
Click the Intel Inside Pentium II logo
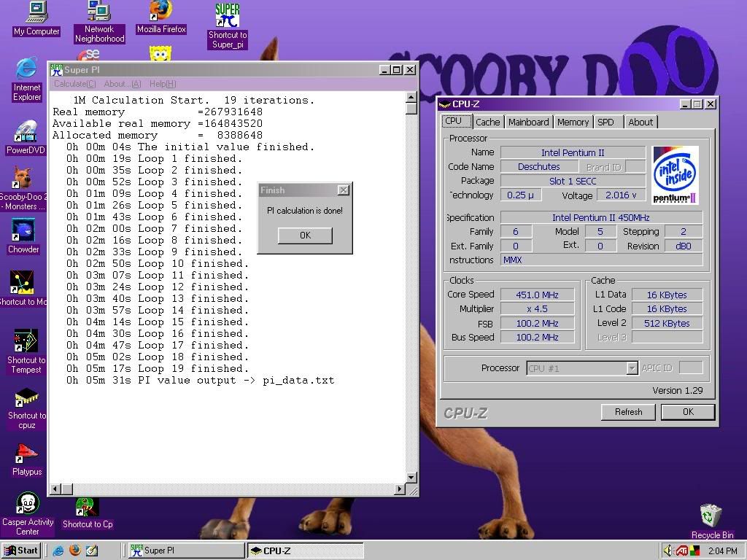(675, 175)
